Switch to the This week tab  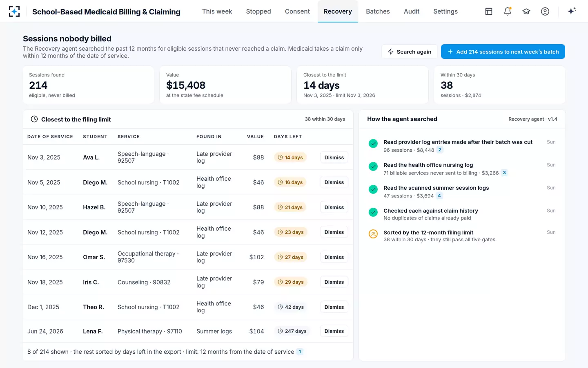click(x=217, y=11)
